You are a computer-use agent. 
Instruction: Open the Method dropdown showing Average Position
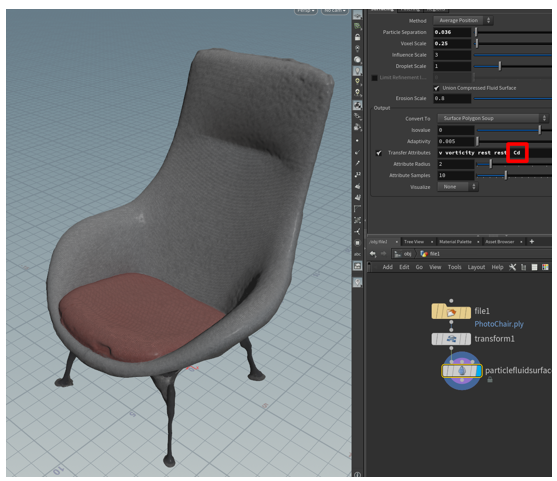pyautogui.click(x=463, y=21)
